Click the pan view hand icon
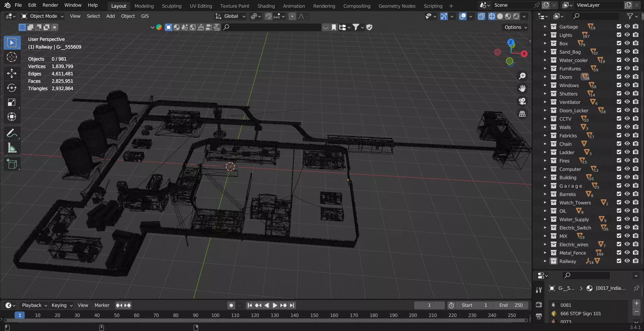 point(522,88)
